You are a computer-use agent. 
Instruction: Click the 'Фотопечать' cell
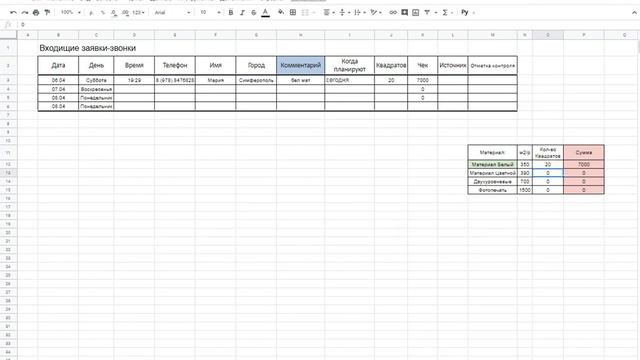tap(492, 190)
